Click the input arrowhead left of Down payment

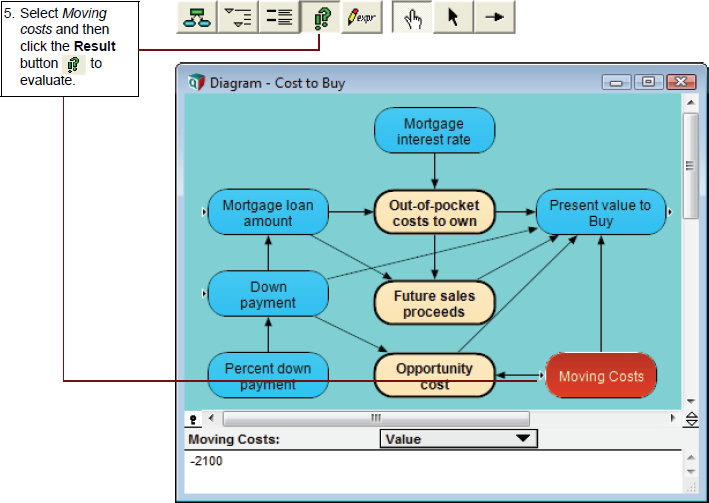point(204,294)
